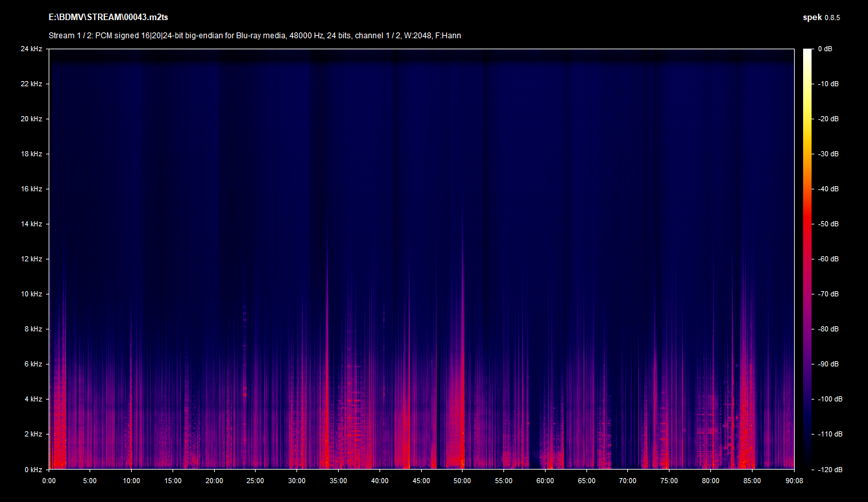Click the 10 kHz frequency axis label
This screenshot has height=502, width=868.
(31, 294)
